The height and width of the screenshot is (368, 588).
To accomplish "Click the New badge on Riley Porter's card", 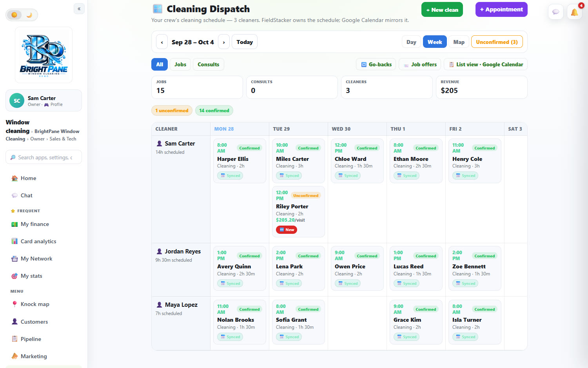I will (x=287, y=230).
